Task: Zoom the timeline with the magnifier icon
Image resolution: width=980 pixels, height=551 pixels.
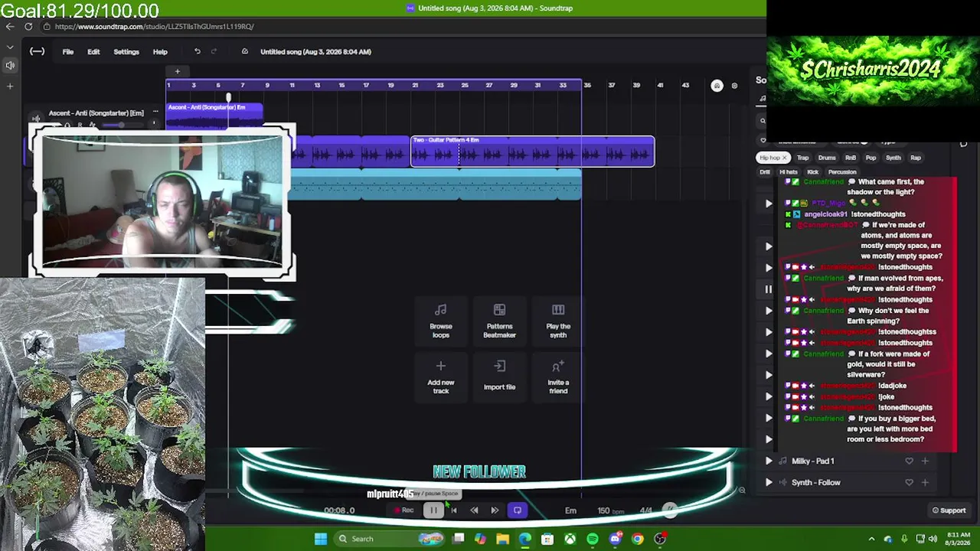Action: coord(741,491)
